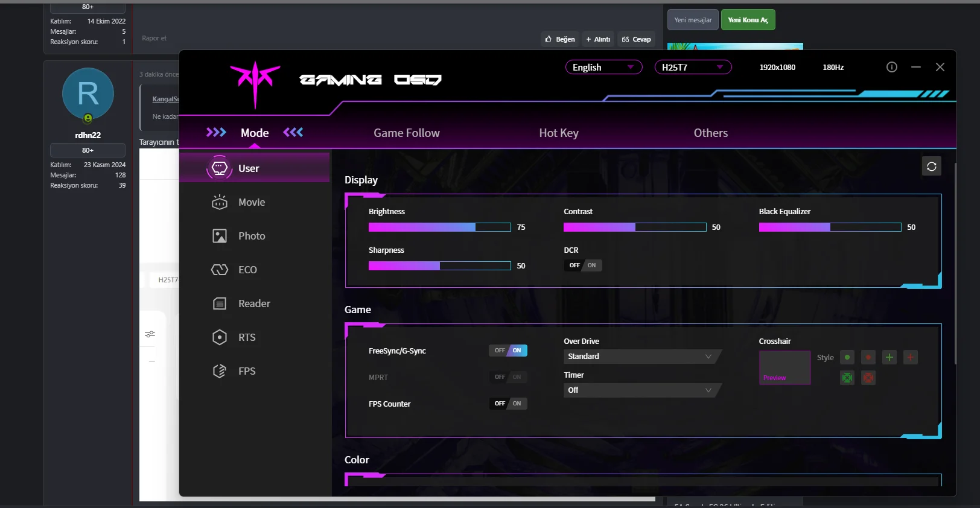Choose the red circle-cross crosshair style
Image resolution: width=980 pixels, height=508 pixels.
click(x=868, y=378)
